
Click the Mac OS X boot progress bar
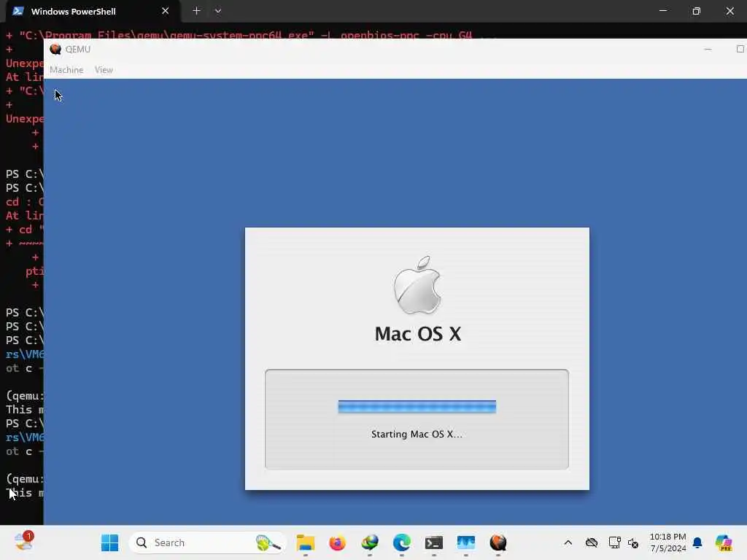tap(417, 407)
